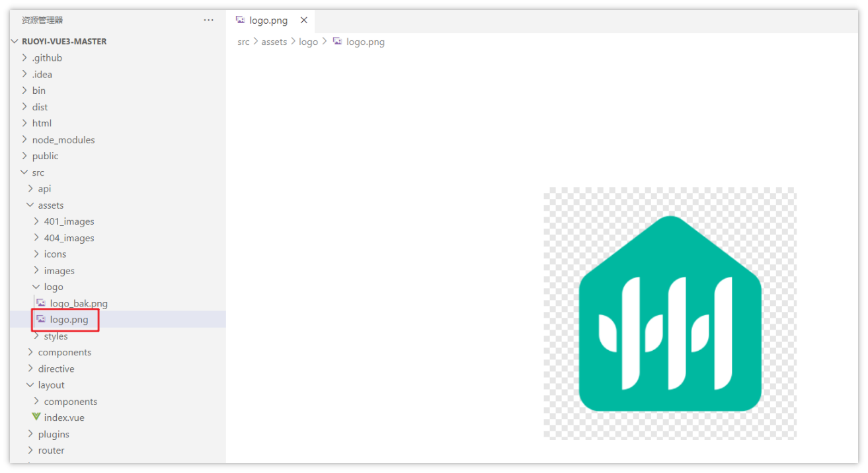Collapse the logo folder

(36, 287)
